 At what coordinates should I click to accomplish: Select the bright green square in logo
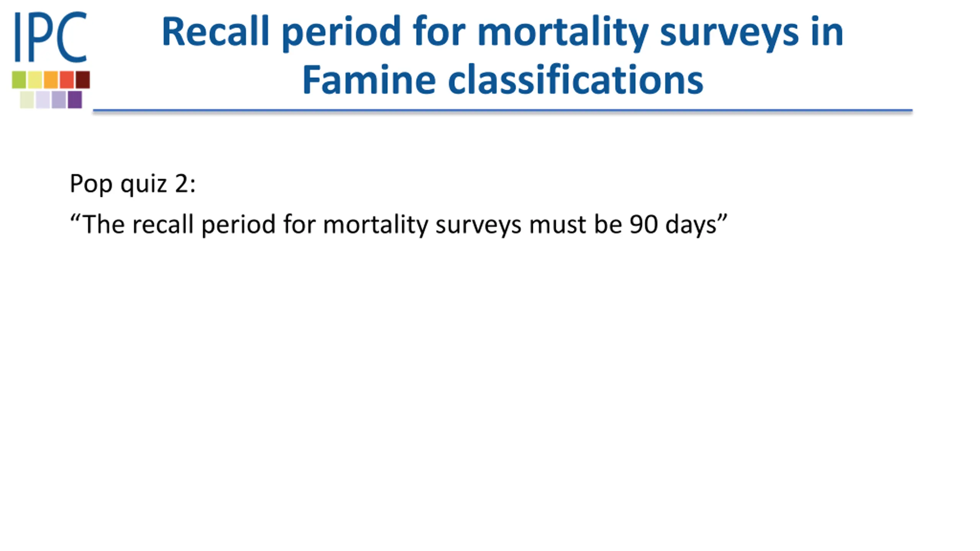pyautogui.click(x=19, y=80)
